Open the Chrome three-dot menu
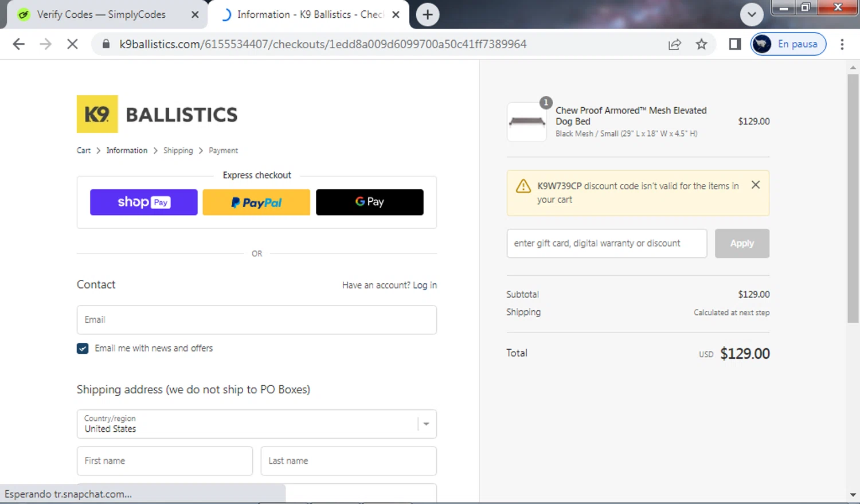 tap(842, 44)
